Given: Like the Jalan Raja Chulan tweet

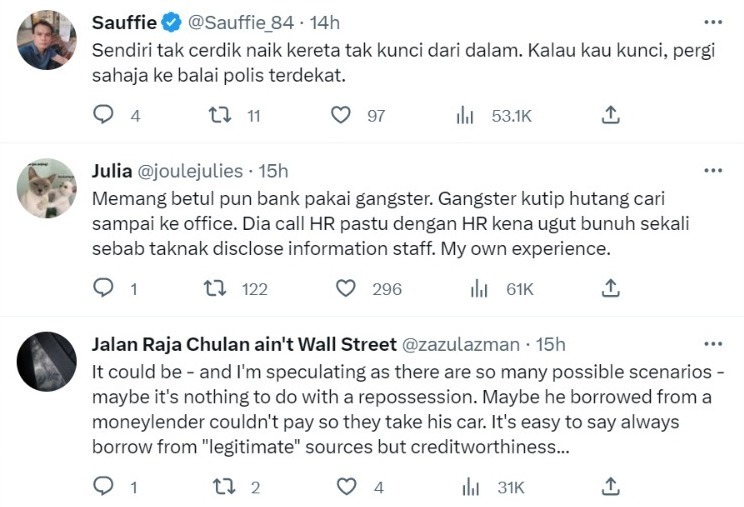Looking at the screenshot, I should tap(346, 487).
